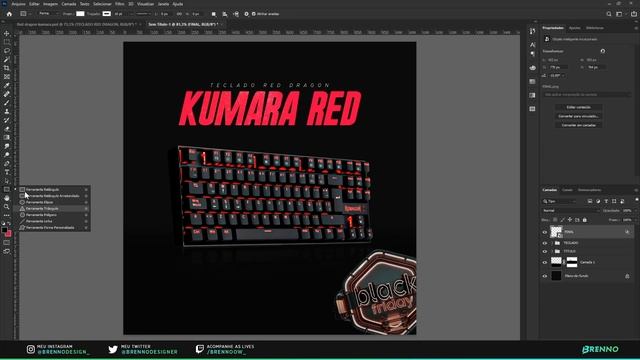The image size is (640, 360).
Task: Click the shape settings gear icon
Action: point(246,14)
